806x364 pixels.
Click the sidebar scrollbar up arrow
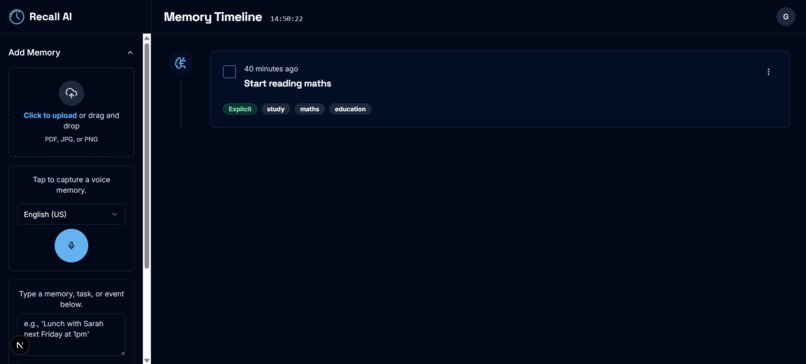pyautogui.click(x=147, y=38)
